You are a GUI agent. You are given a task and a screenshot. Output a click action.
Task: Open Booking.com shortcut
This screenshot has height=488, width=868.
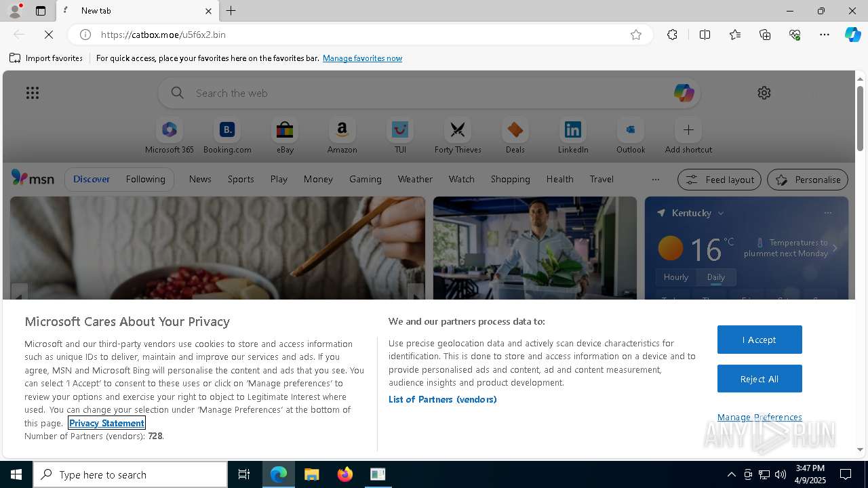[x=227, y=136]
